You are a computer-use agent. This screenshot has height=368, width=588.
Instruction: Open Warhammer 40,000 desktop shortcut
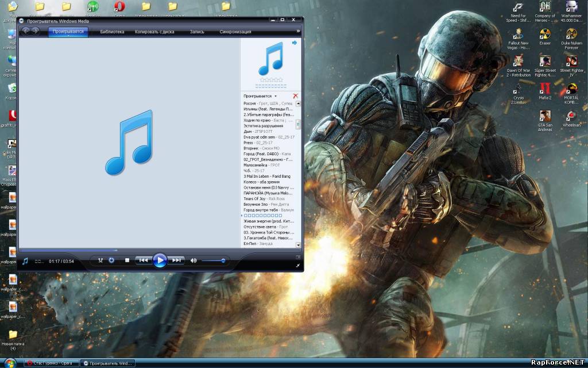click(x=571, y=12)
